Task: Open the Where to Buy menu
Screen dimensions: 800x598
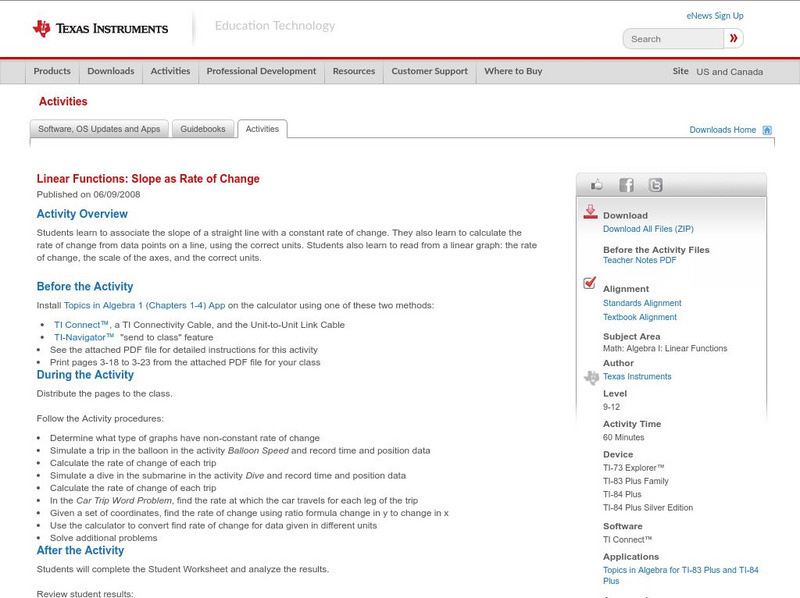Action: pyautogui.click(x=513, y=71)
